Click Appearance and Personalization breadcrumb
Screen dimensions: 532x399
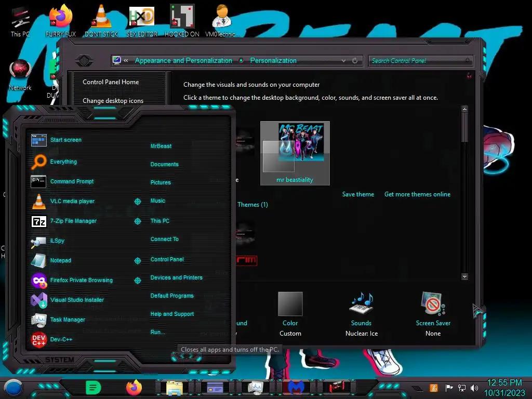pyautogui.click(x=183, y=60)
